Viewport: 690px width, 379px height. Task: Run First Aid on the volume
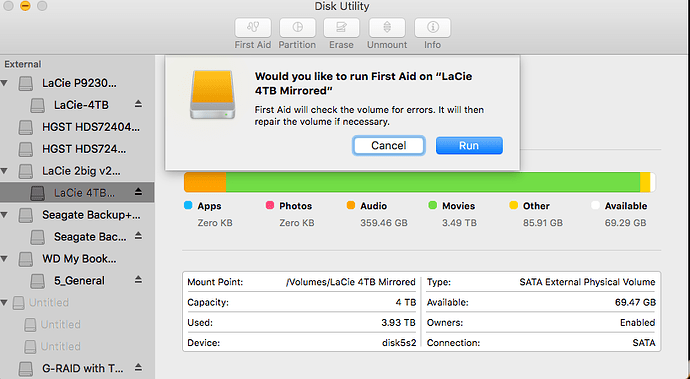(x=469, y=146)
